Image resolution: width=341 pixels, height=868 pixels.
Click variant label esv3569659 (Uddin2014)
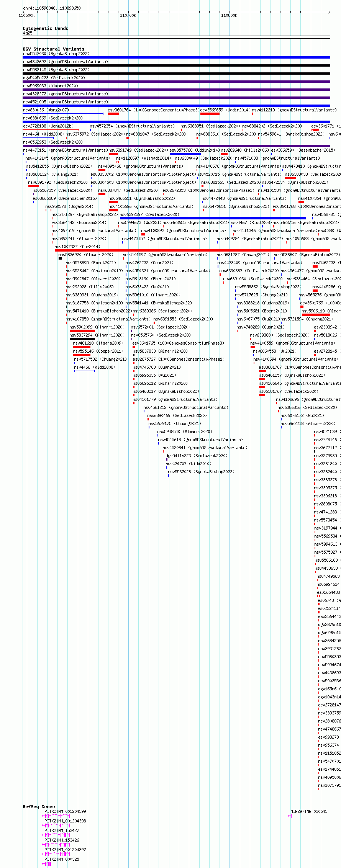[225, 110]
